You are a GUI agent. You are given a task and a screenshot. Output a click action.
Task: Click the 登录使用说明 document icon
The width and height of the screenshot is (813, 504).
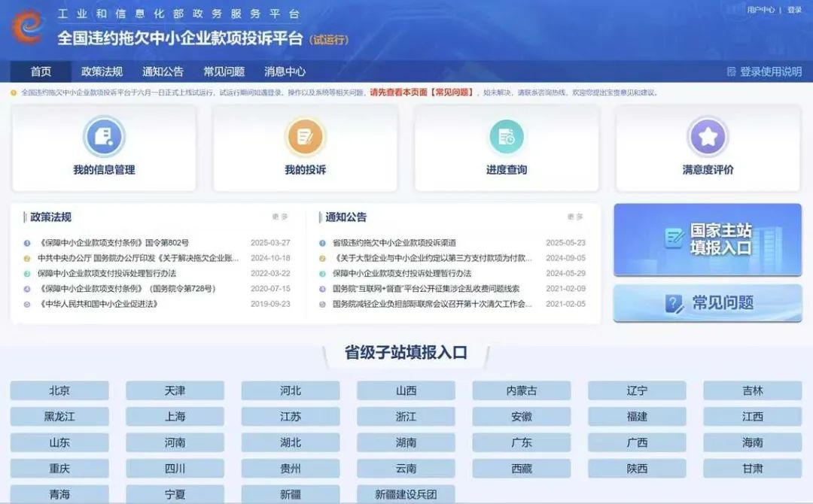[731, 71]
